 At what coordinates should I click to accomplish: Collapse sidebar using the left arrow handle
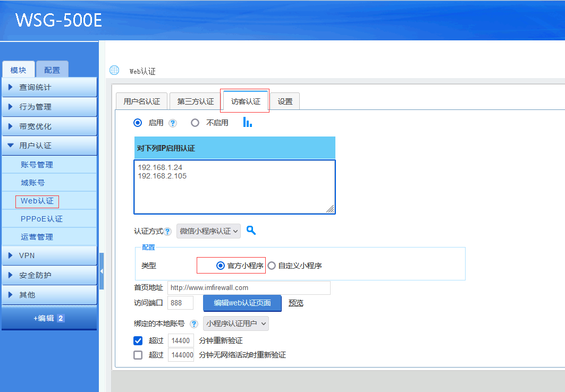point(102,271)
